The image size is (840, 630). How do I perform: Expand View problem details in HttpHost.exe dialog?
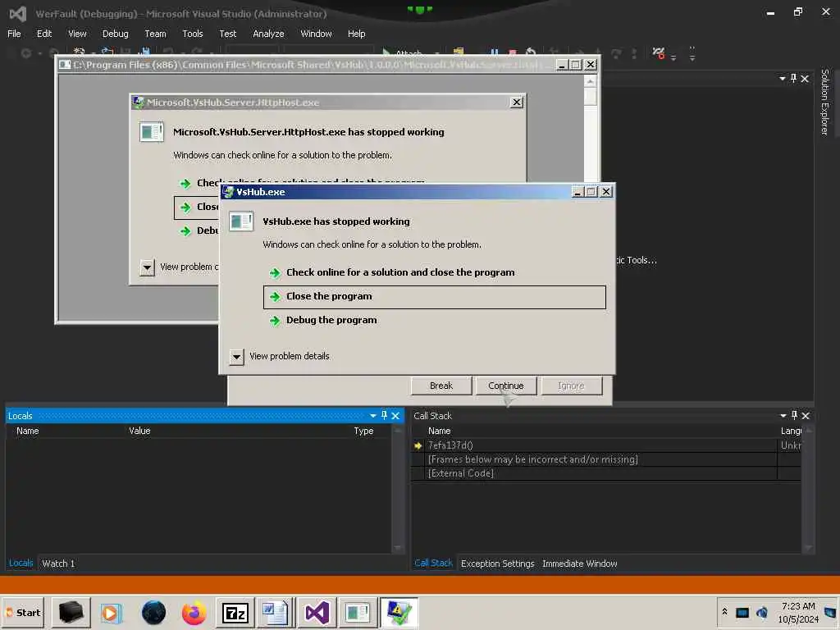coord(147,267)
